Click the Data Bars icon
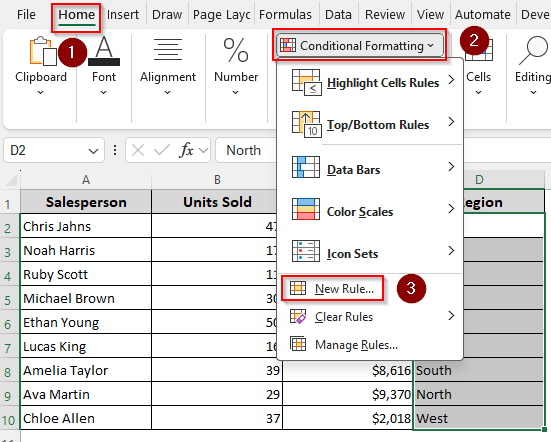The image size is (551, 442). point(306,167)
